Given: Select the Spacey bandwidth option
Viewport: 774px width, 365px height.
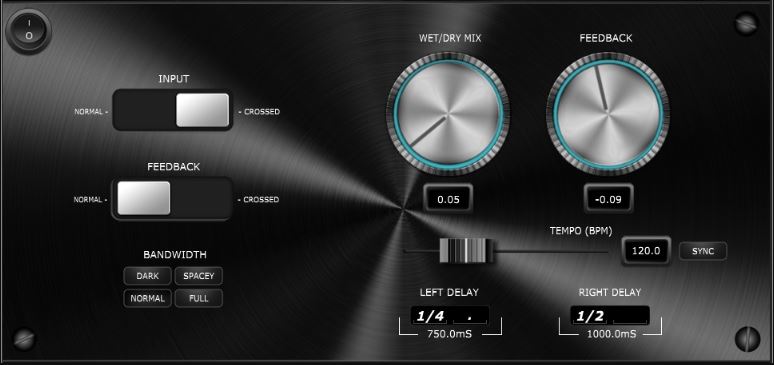Looking at the screenshot, I should click(198, 276).
